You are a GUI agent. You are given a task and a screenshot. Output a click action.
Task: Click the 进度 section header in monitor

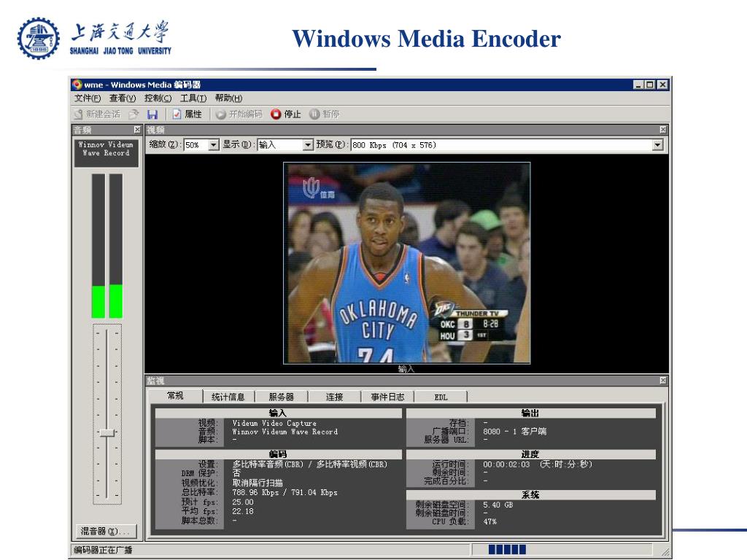[x=530, y=454]
